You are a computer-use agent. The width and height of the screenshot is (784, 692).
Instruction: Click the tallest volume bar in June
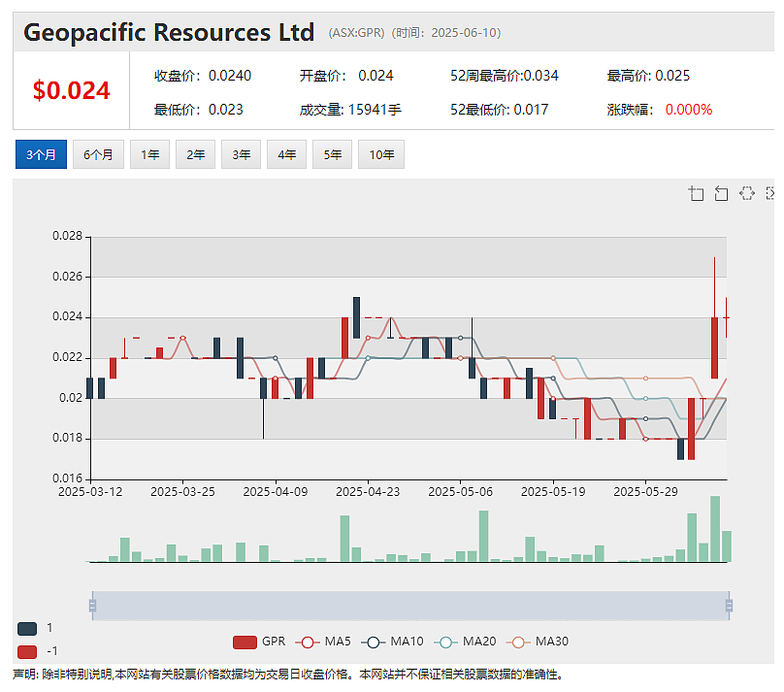715,529
